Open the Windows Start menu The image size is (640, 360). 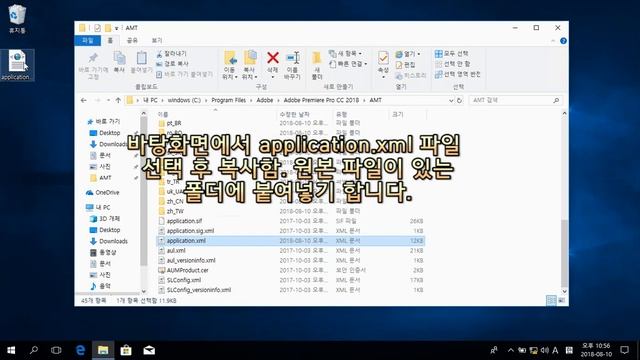point(11,350)
